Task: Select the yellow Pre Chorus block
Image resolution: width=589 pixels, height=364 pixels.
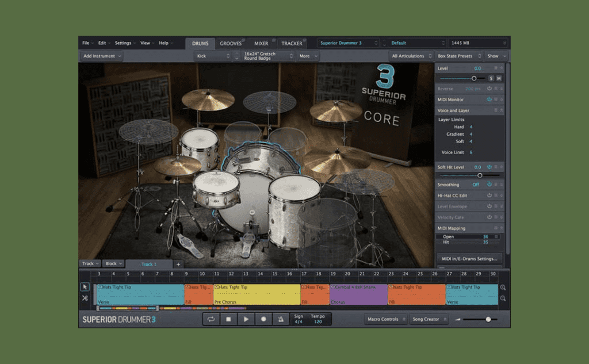Action: (x=257, y=294)
